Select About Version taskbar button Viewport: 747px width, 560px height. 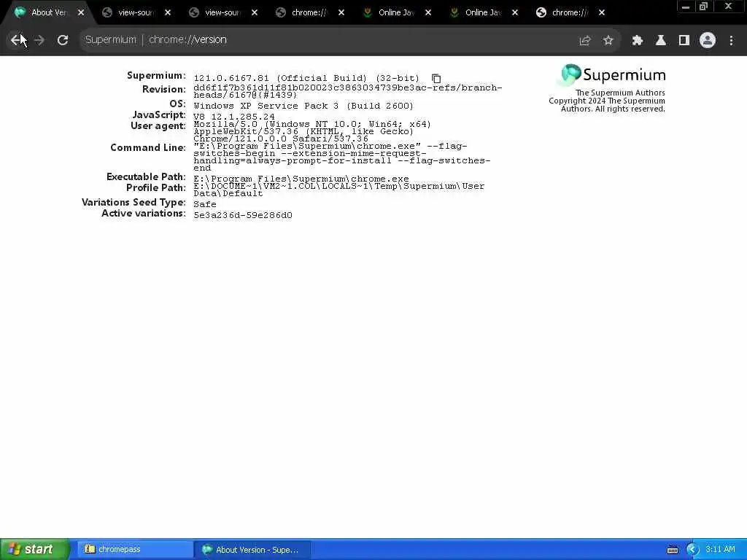tap(252, 550)
